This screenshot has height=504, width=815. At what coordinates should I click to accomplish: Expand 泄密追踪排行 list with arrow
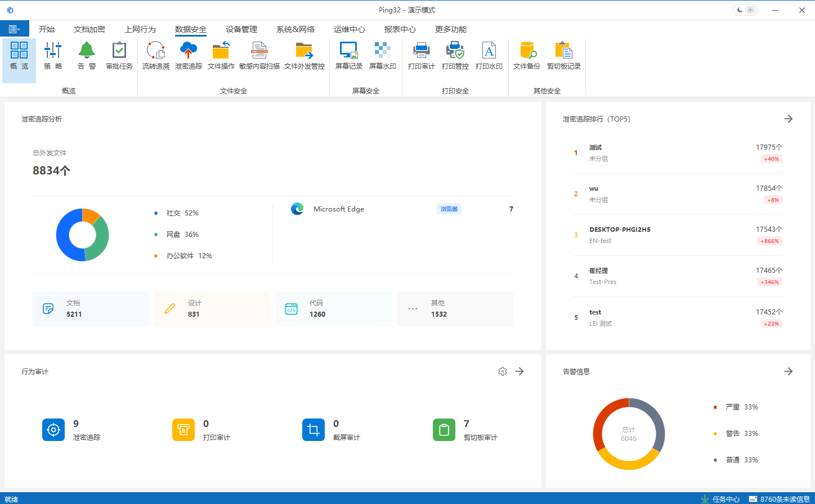[788, 119]
